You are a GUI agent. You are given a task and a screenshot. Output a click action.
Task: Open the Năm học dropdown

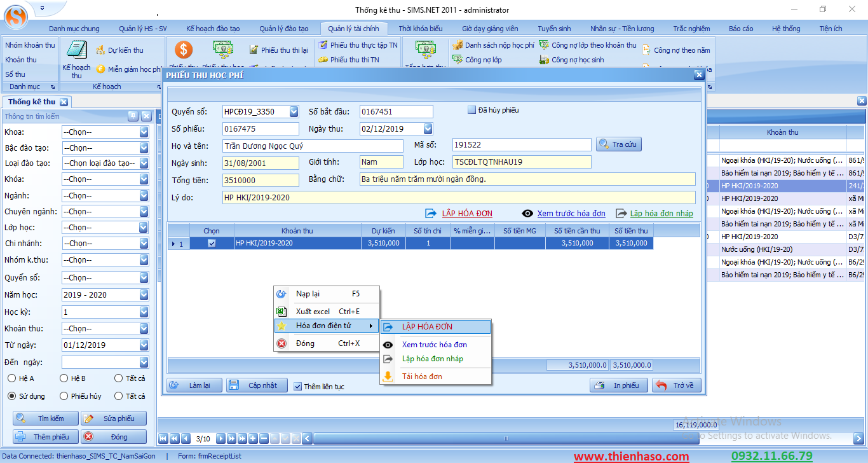coord(144,295)
